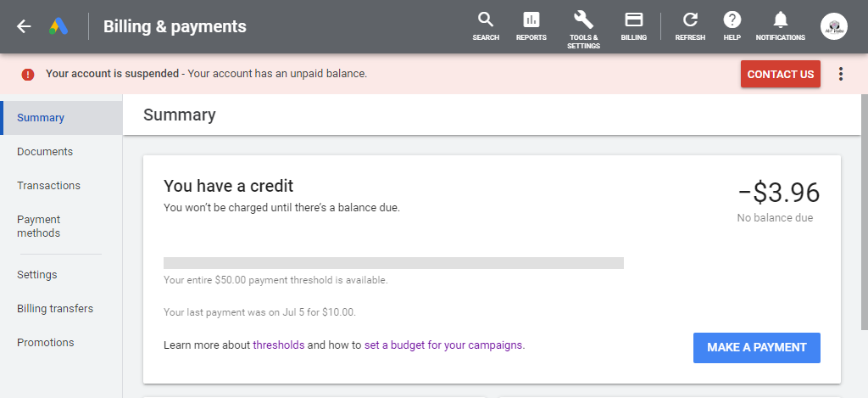Follow the thresholds link
Viewport: 868px width, 398px height.
(x=278, y=345)
